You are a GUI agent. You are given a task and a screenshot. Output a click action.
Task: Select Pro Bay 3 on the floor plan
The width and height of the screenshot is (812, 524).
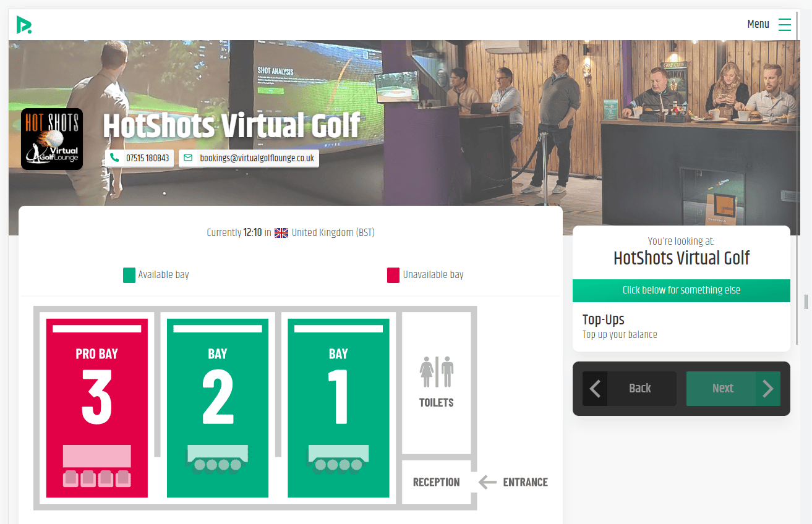97,408
